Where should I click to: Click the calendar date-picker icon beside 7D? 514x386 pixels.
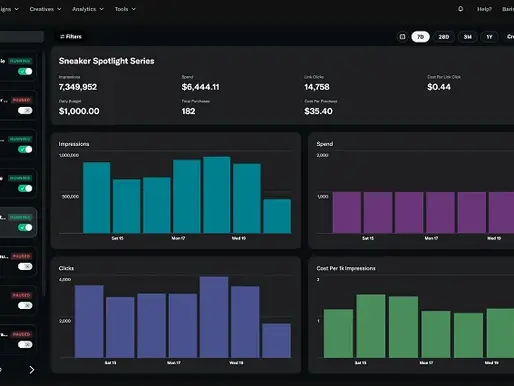(x=402, y=37)
